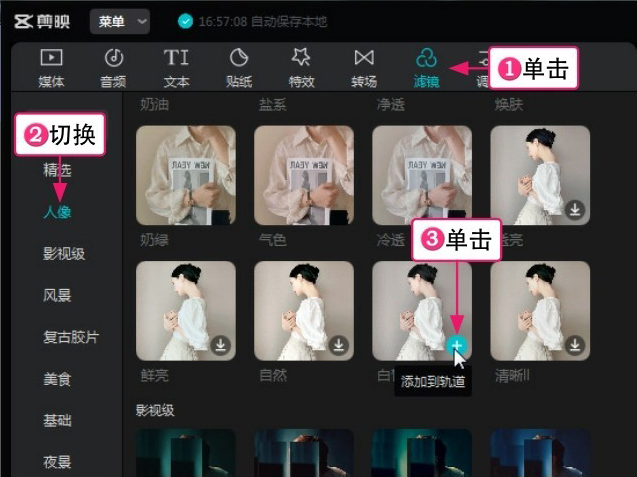The height and width of the screenshot is (477, 637).
Task: Click the 净透 filter label
Action: (391, 105)
